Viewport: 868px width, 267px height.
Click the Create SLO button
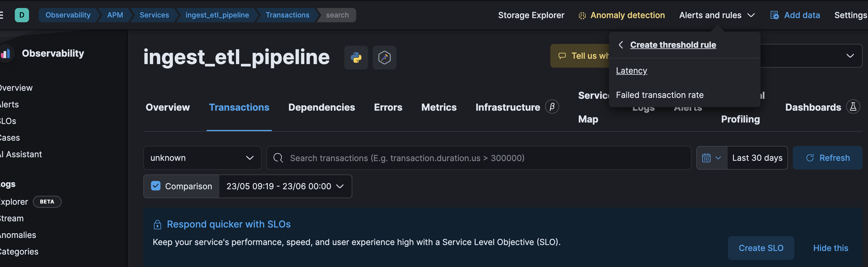tap(761, 248)
